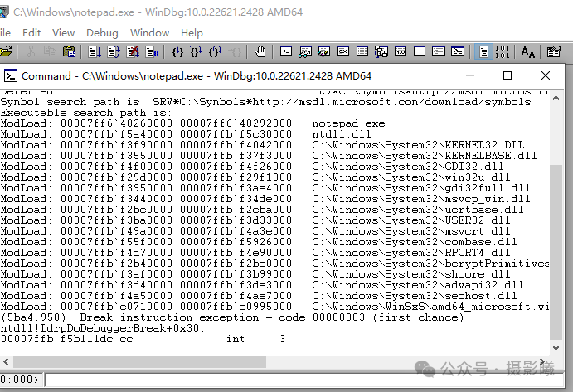
Task: Click the Copy toolbar icon
Action: coord(50,51)
